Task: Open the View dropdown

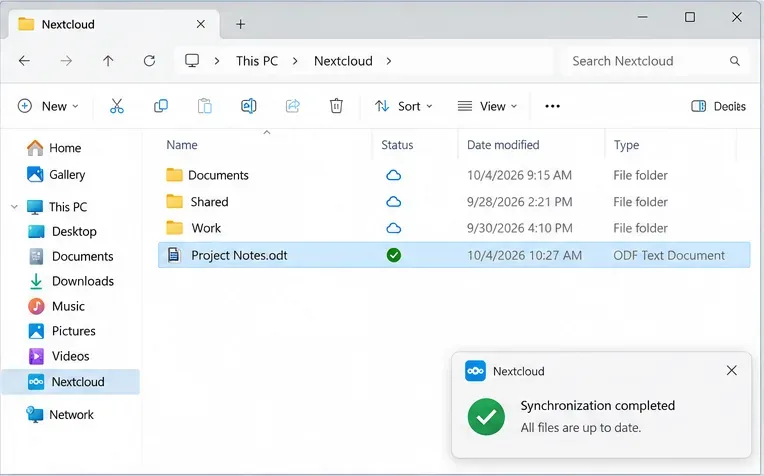Action: tap(487, 106)
